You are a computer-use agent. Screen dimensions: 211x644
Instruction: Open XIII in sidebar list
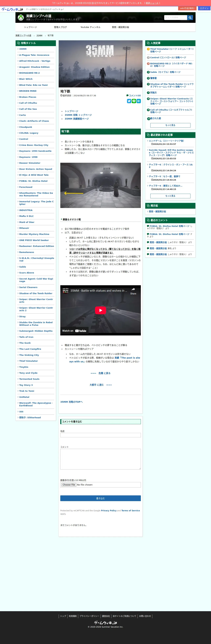click(x=21, y=412)
